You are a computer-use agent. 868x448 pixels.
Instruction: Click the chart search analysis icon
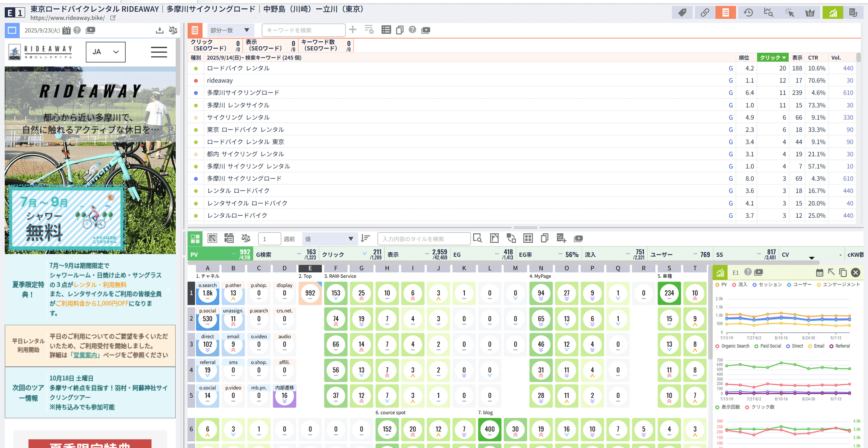coord(769,13)
